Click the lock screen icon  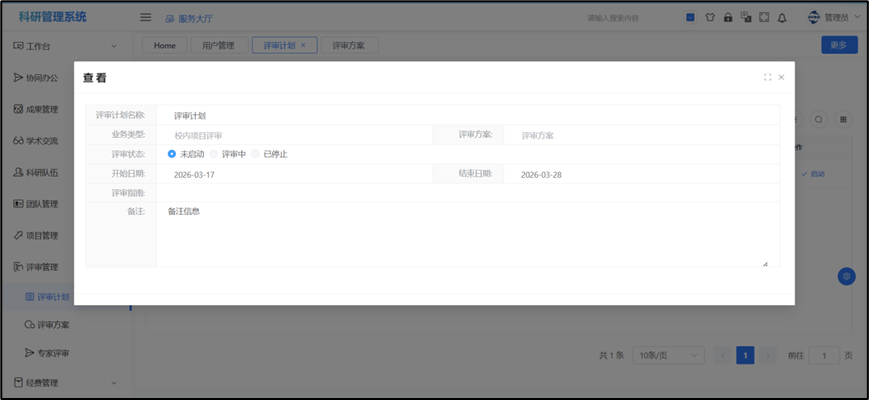point(728,17)
